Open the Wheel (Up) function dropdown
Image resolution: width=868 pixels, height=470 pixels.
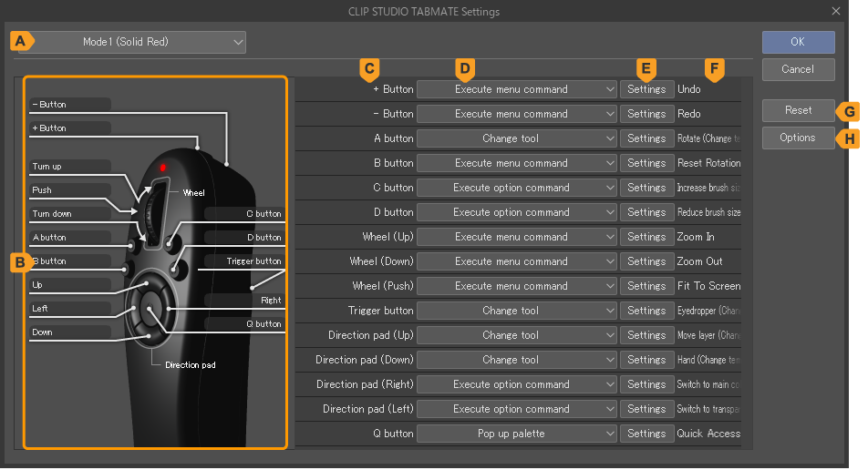point(516,237)
